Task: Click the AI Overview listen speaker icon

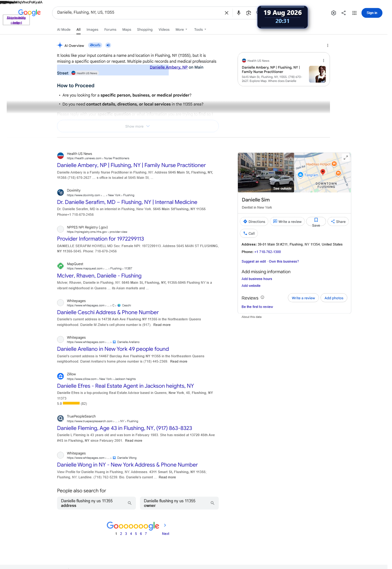Action: pos(108,45)
